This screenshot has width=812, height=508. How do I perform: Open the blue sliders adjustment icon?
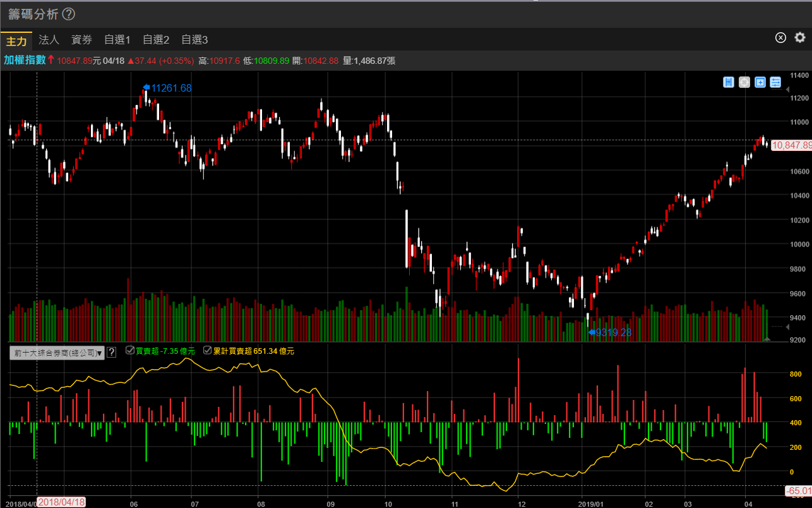pyautogui.click(x=776, y=82)
